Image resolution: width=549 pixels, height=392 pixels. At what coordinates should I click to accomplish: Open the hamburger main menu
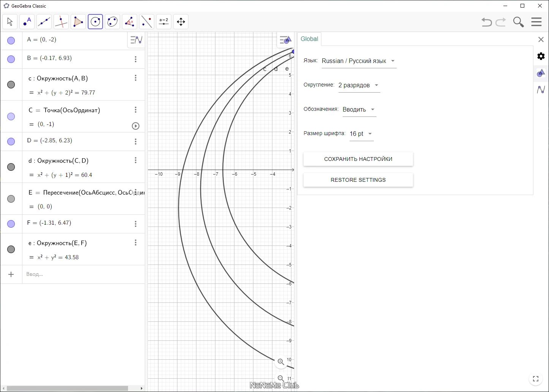tap(536, 22)
